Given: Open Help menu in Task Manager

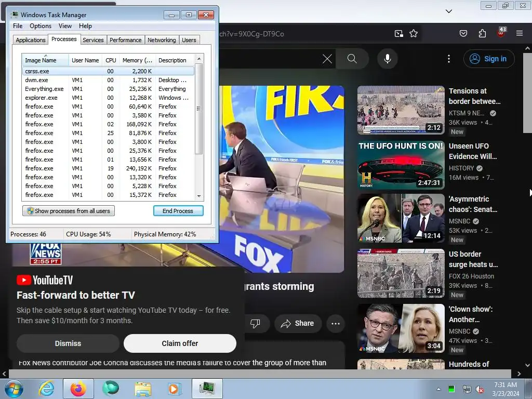Looking at the screenshot, I should [x=85, y=26].
